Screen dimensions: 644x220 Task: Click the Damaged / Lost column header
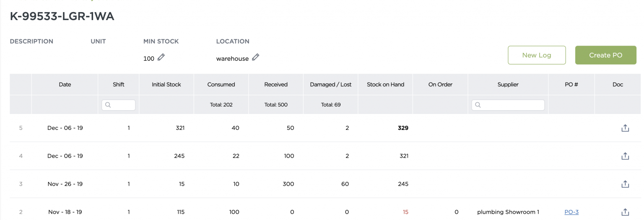[x=330, y=85]
